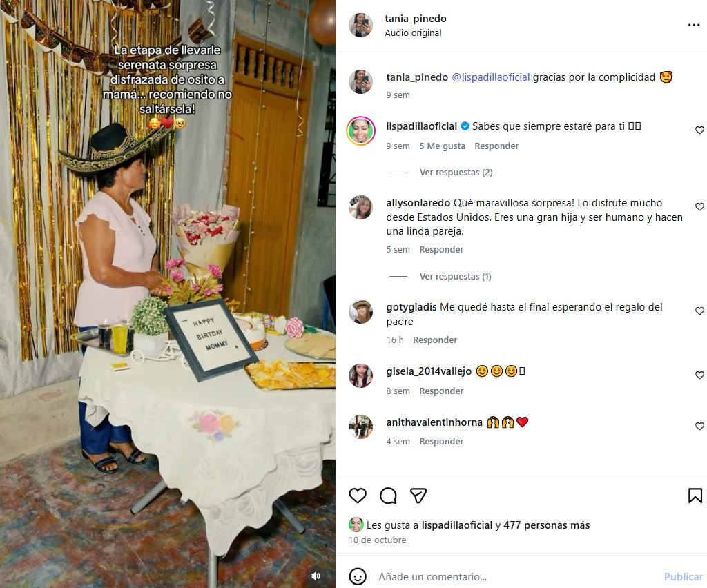The height and width of the screenshot is (588, 707).
Task: Like allysonlaredo's comment
Action: click(x=699, y=207)
